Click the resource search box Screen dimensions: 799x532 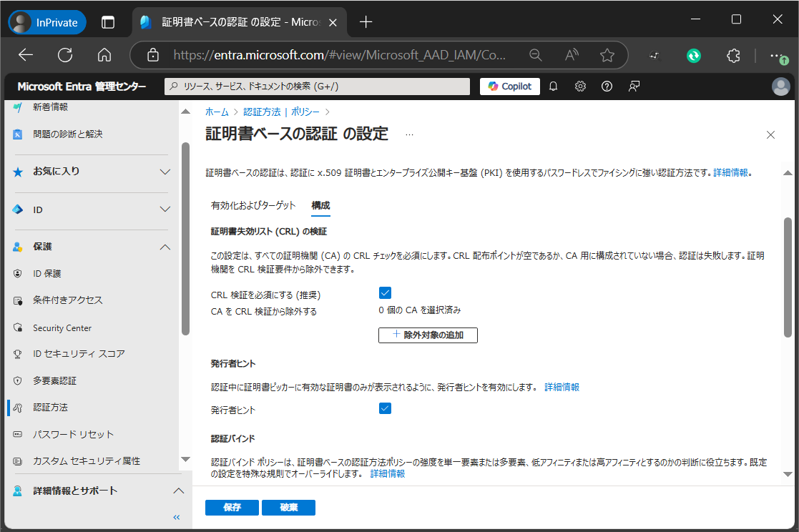click(x=317, y=87)
